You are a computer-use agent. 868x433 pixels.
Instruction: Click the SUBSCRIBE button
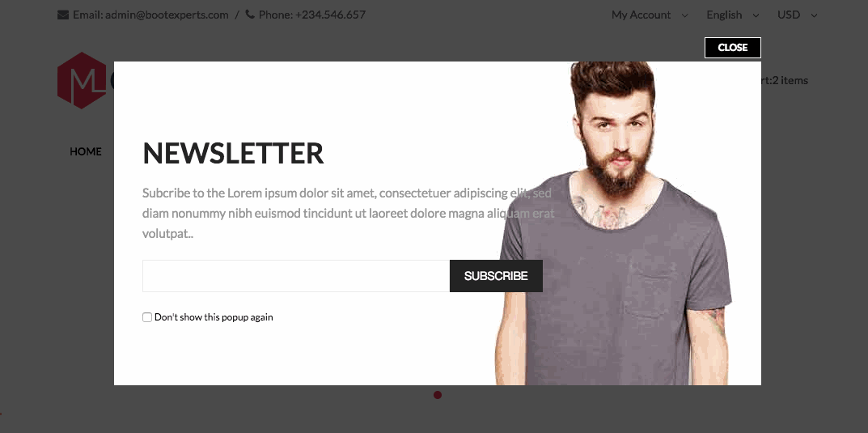pyautogui.click(x=496, y=276)
